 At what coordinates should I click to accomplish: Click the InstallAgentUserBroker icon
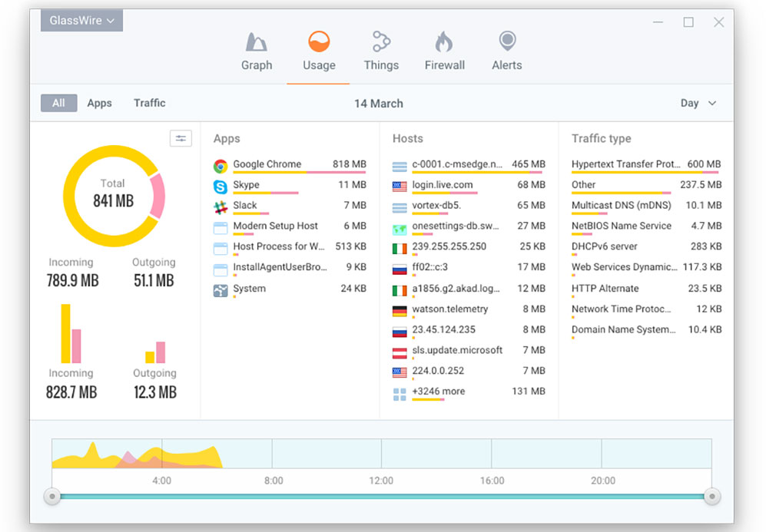pos(221,269)
